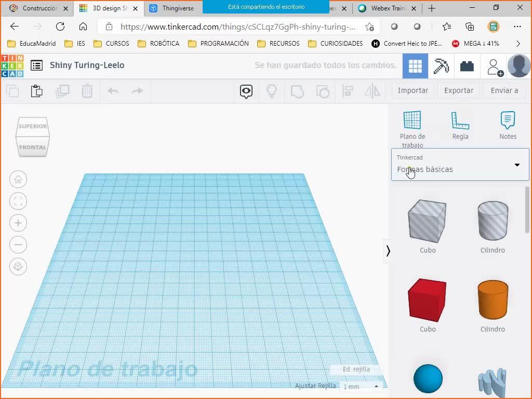Click the Ungroup shapes icon
532x399 pixels.
point(323,91)
